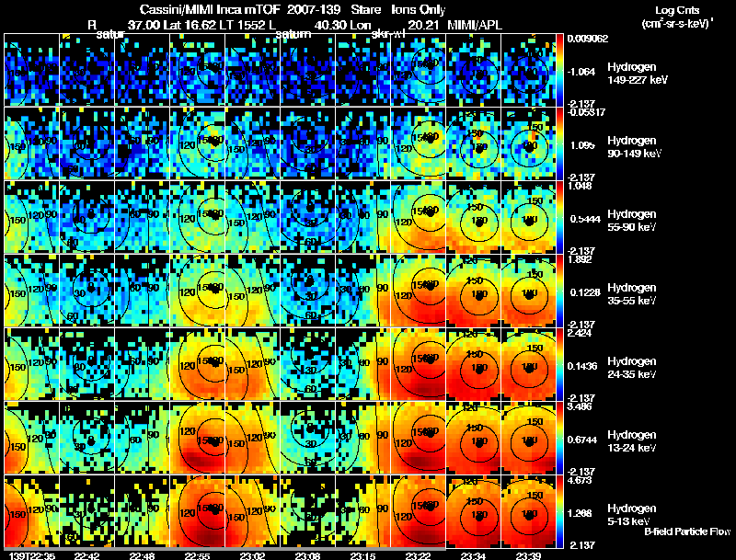Open the 5-13 keV panel at 22:55
Screen dimensions: 736x560
point(198,511)
